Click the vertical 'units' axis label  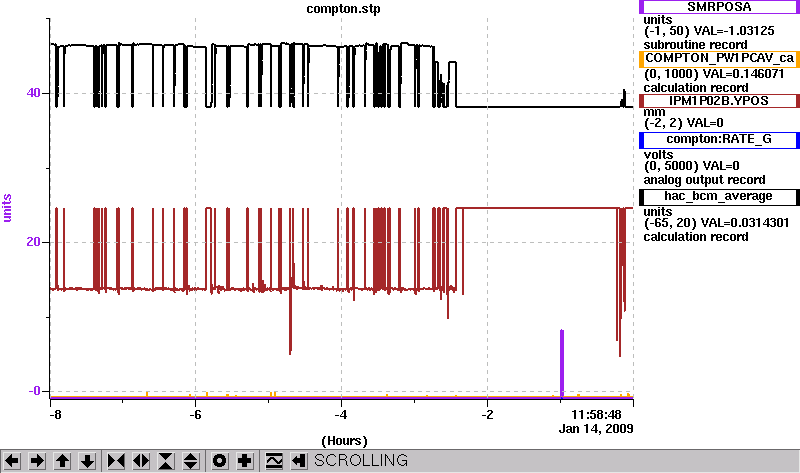pyautogui.click(x=7, y=208)
